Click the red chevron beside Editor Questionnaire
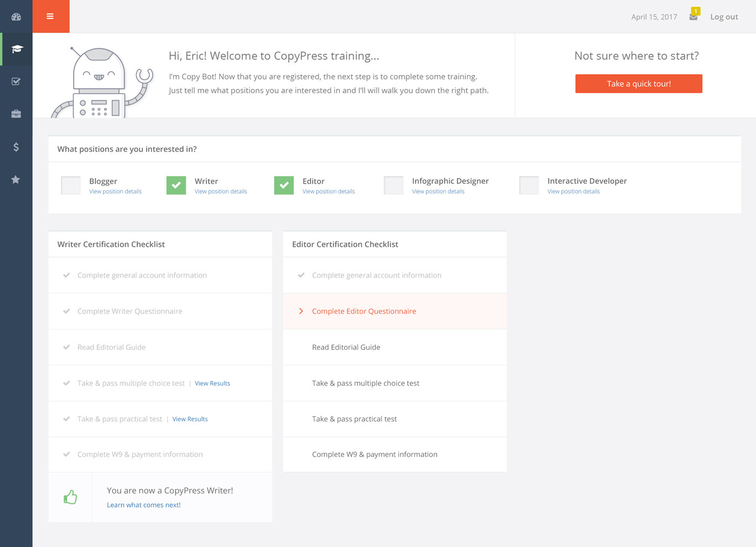 [301, 311]
